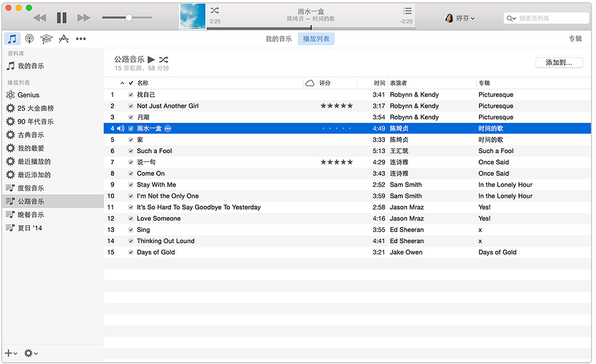Open the iTunes U graduation cap icon
The image size is (596, 364).
(47, 39)
